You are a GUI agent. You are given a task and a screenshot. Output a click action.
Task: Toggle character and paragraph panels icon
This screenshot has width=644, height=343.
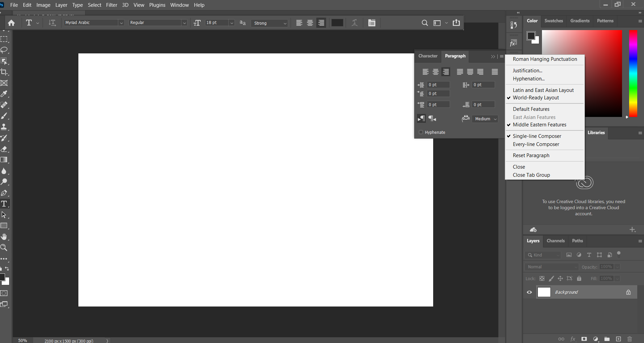coord(372,23)
